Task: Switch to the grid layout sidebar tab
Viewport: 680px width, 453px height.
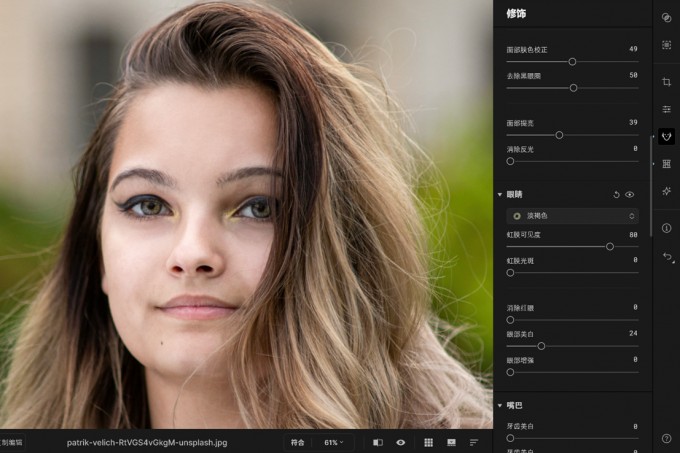Action: [x=667, y=164]
